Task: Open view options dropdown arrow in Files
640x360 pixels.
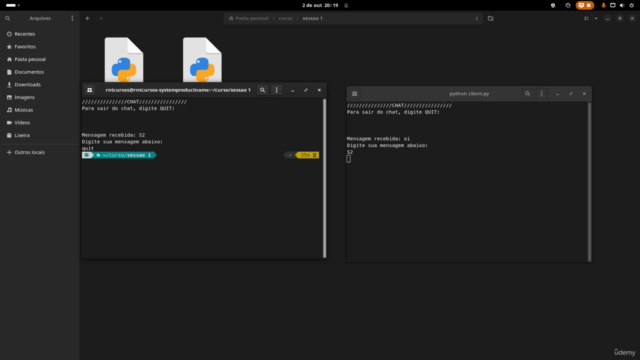Action: coord(596,18)
